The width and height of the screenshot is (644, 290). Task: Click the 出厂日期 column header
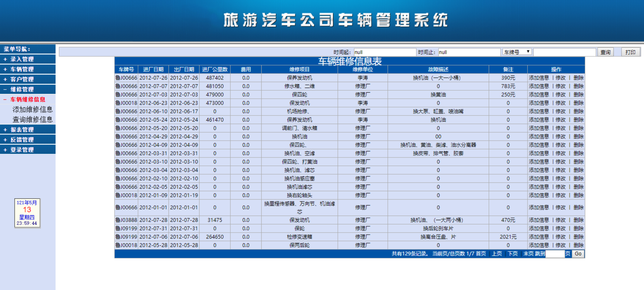coord(184,69)
